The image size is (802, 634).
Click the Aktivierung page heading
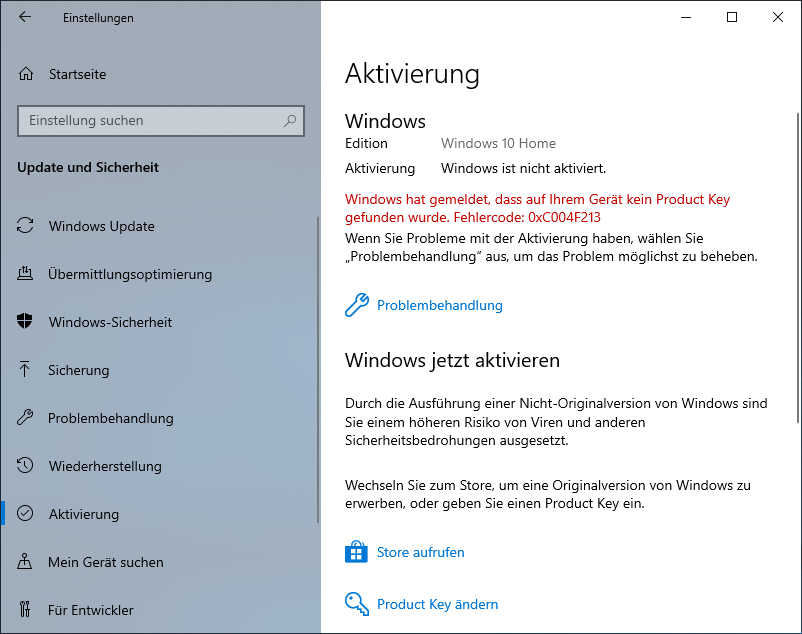pos(412,74)
